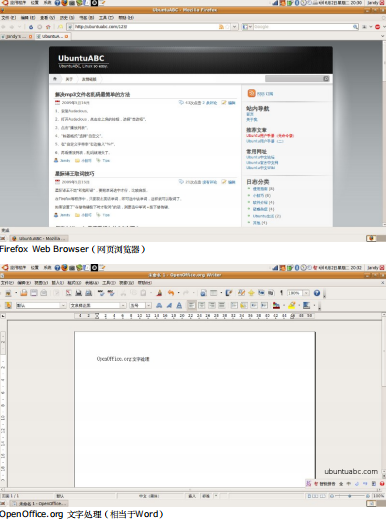The height and width of the screenshot is (522, 386).
Task: Open the Navigator star icon in Writer
Action: (251, 293)
